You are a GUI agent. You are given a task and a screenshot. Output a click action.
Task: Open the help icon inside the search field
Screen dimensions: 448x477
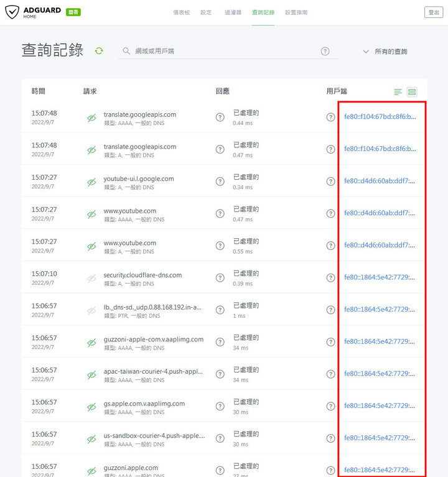tap(325, 51)
